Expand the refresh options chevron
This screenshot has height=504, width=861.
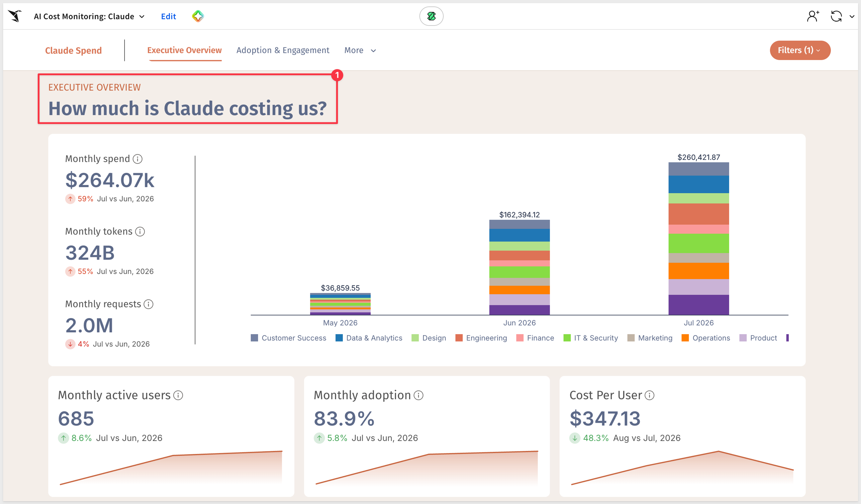(x=852, y=16)
